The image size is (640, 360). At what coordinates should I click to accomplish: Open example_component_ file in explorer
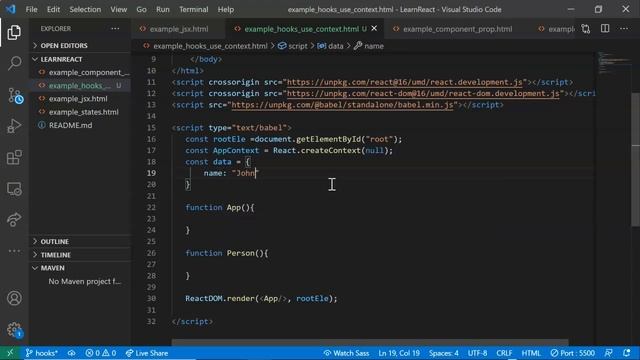pos(80,72)
